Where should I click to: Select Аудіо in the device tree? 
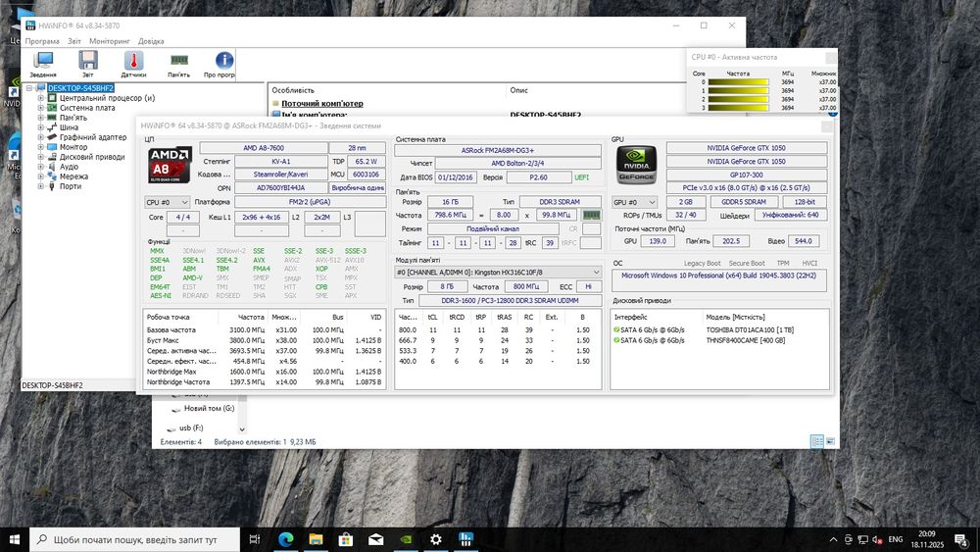tap(69, 167)
